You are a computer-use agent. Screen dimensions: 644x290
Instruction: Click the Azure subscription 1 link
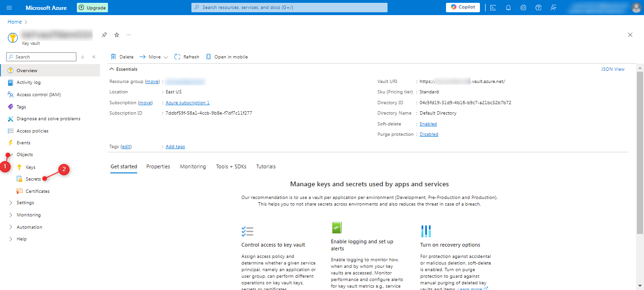[187, 103]
